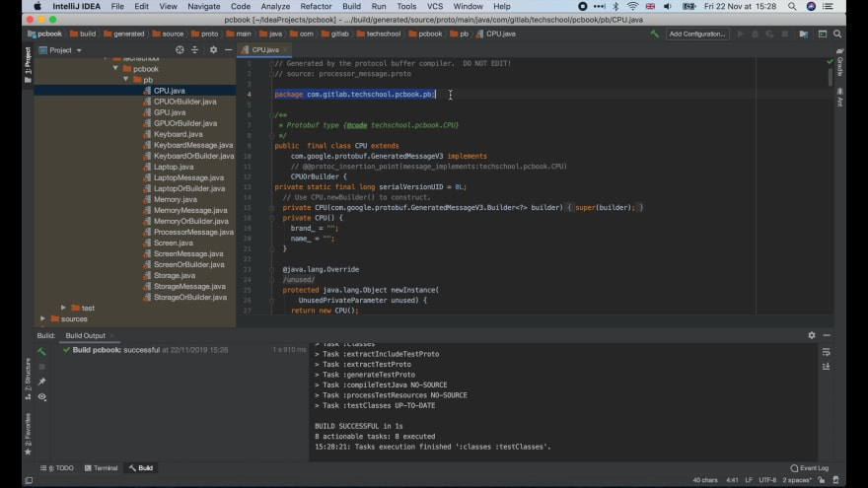Expand the sources folder
Viewport: 868px width, 488px height.
click(x=42, y=318)
